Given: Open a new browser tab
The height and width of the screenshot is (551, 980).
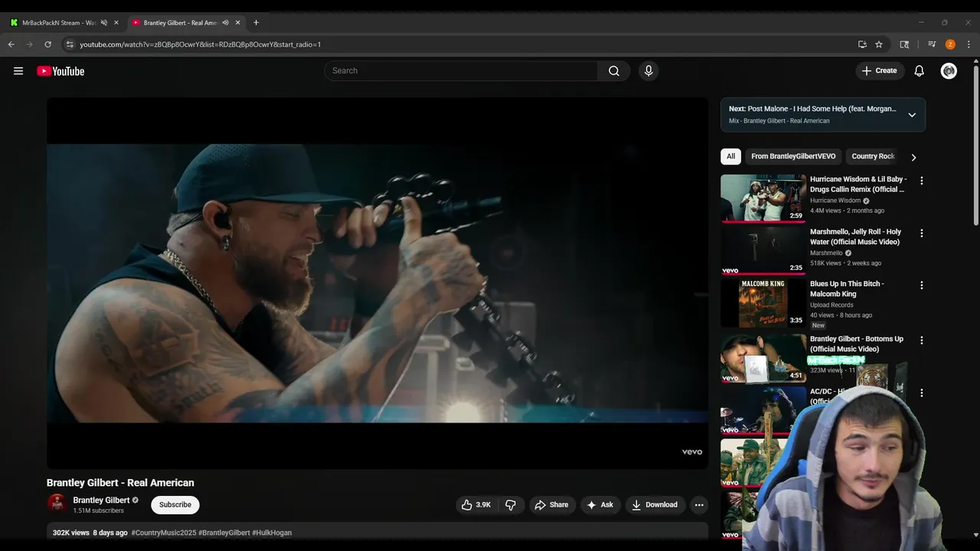Looking at the screenshot, I should 256,23.
